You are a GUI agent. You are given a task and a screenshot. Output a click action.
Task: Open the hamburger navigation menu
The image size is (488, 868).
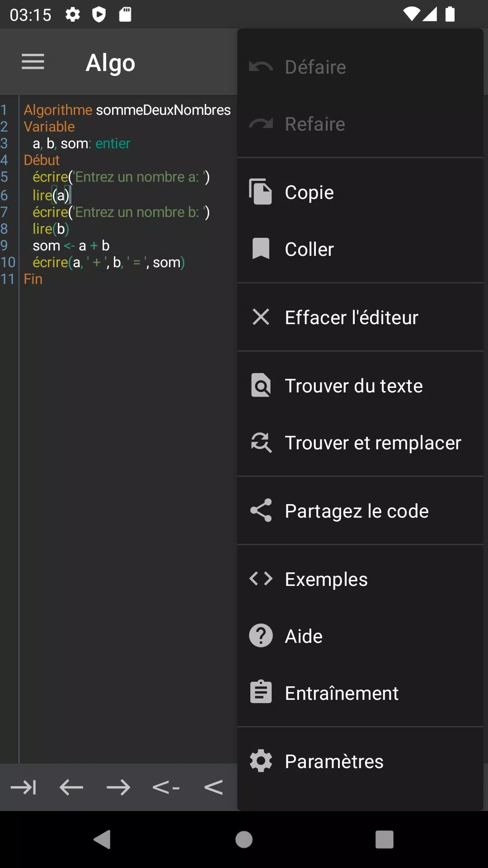click(x=33, y=62)
